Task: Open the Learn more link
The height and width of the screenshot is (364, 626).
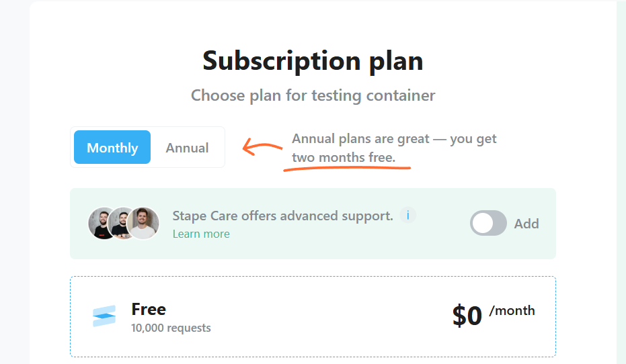Action: pos(201,234)
